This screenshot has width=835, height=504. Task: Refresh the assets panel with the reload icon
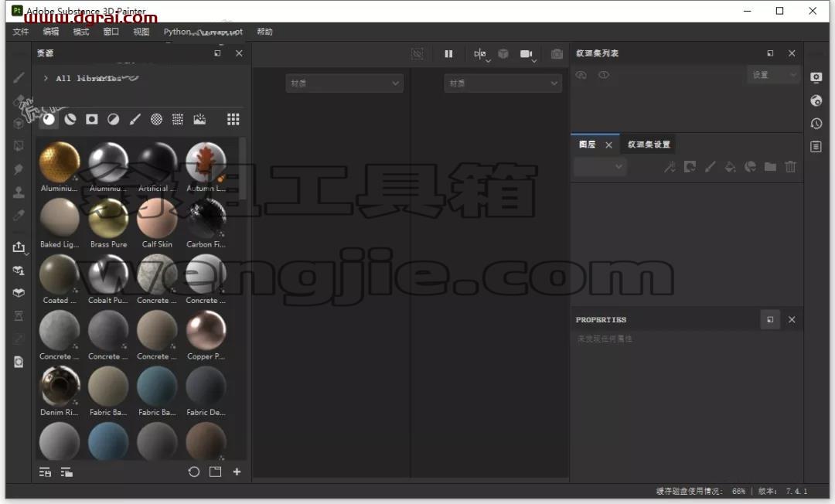(x=194, y=472)
